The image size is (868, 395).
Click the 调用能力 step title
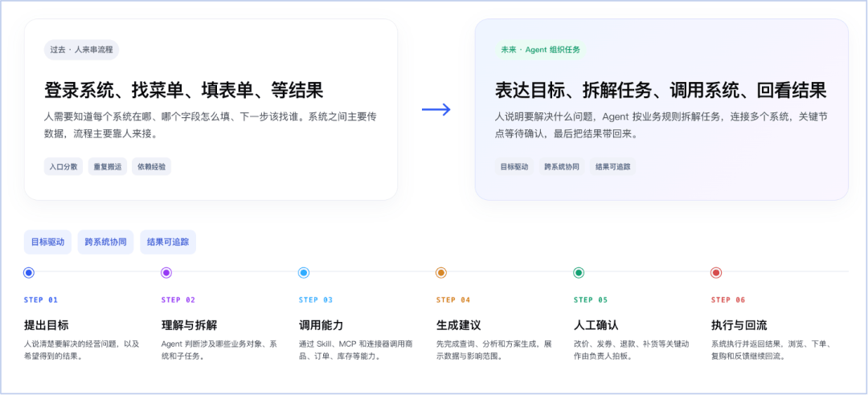(321, 324)
